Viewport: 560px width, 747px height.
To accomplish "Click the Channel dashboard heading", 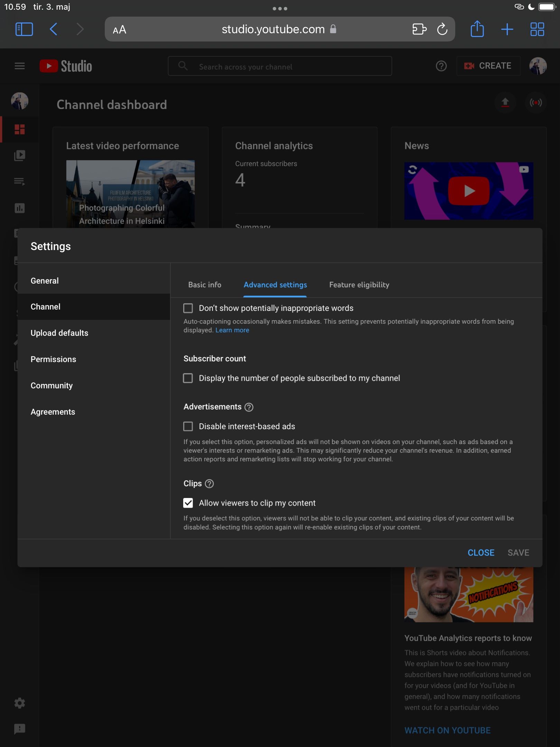I will pos(112,105).
